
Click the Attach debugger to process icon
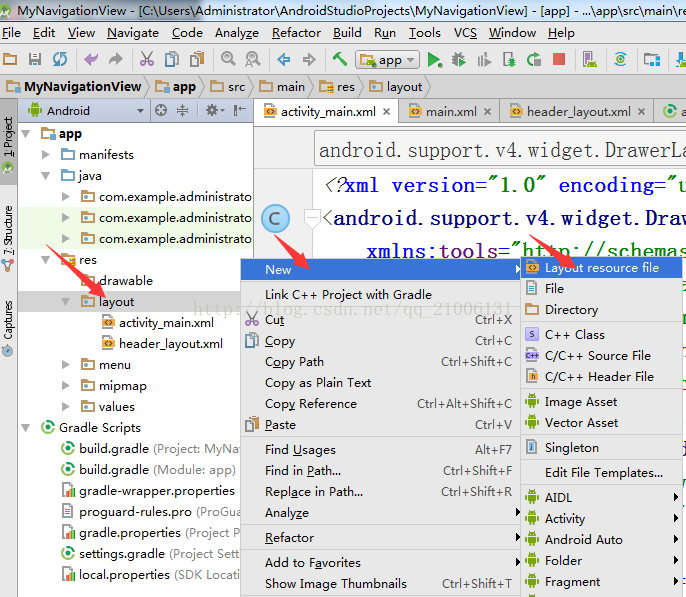pyautogui.click(x=509, y=59)
